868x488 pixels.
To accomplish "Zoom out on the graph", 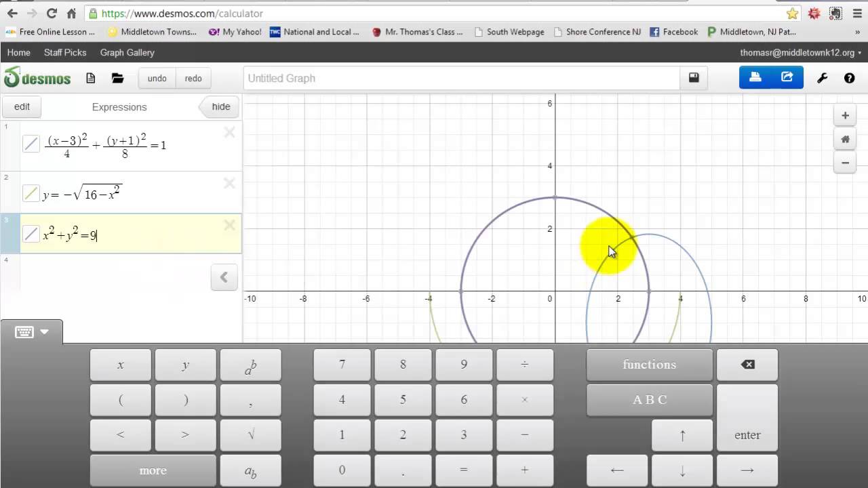I will point(845,163).
